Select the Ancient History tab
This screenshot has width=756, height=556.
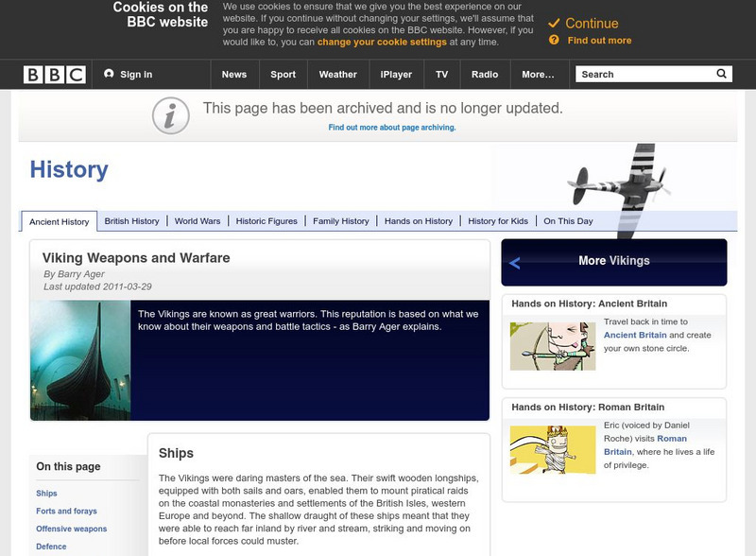(60, 221)
